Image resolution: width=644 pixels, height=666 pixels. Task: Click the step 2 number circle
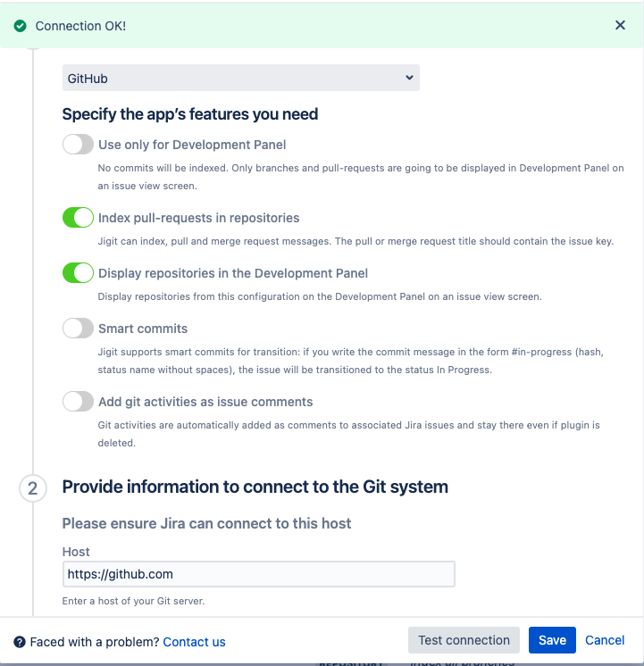pos(33,488)
